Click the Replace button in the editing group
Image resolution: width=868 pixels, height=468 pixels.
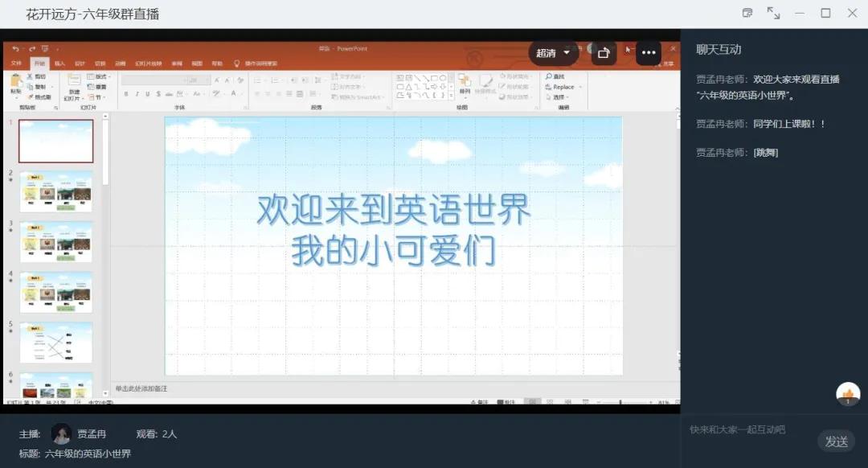561,87
